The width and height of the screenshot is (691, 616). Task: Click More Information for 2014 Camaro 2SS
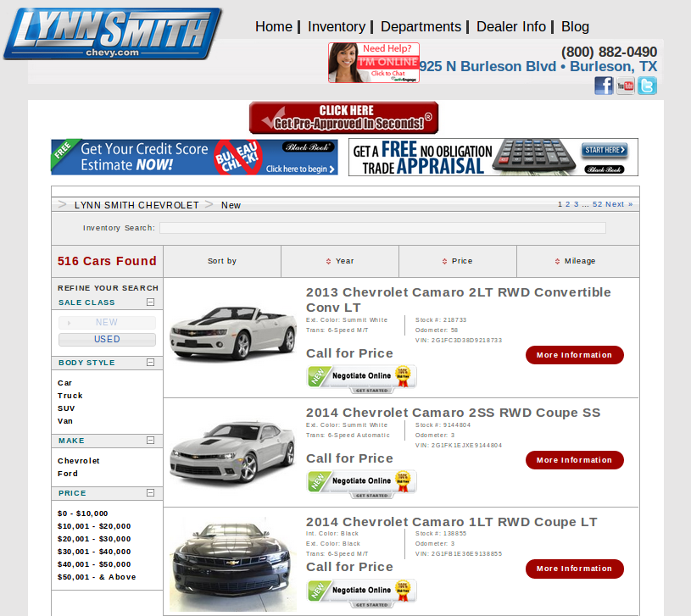tap(574, 460)
